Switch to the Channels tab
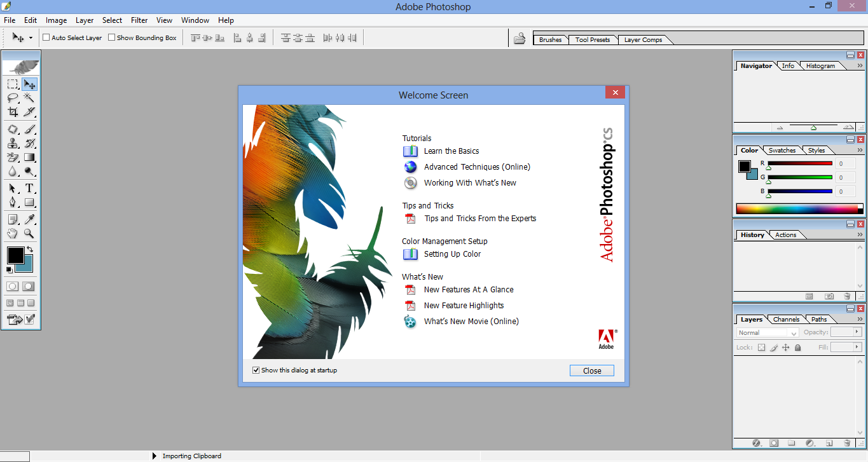Viewport: 868px width, 462px height. tap(786, 319)
